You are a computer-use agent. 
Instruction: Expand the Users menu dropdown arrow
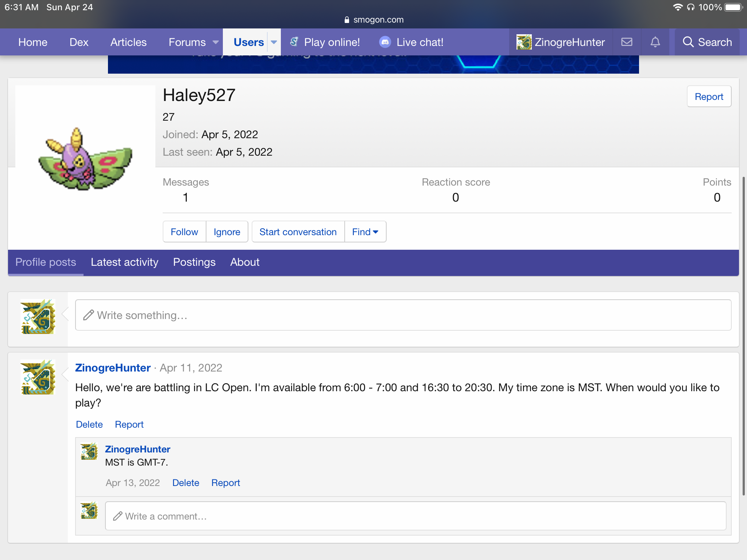point(274,42)
